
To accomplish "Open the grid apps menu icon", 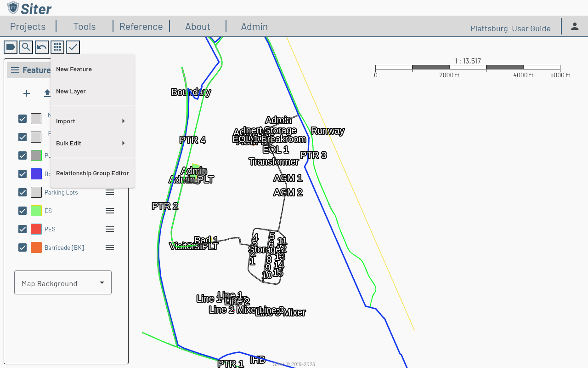I will click(57, 47).
